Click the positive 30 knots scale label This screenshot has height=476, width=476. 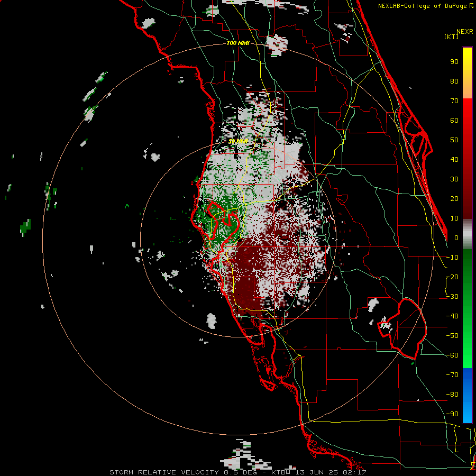pyautogui.click(x=454, y=179)
